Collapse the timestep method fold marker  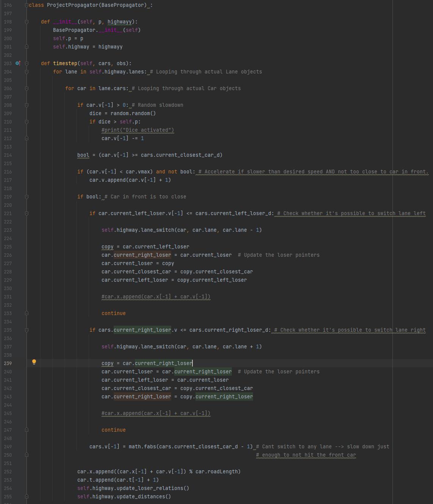pyautogui.click(x=27, y=64)
